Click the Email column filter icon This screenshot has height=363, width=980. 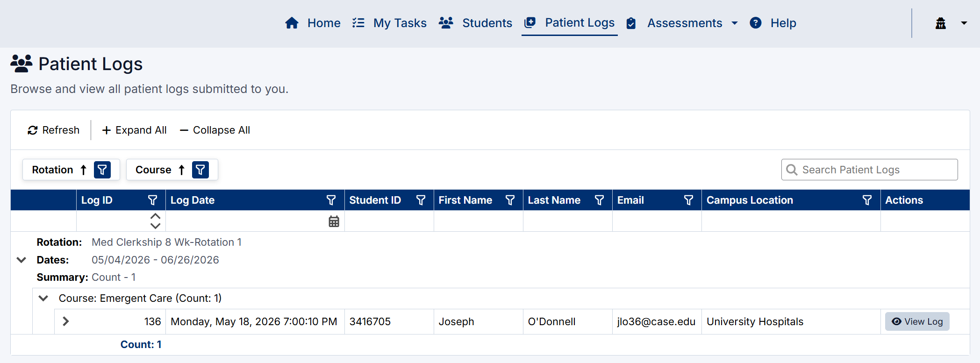coord(689,200)
